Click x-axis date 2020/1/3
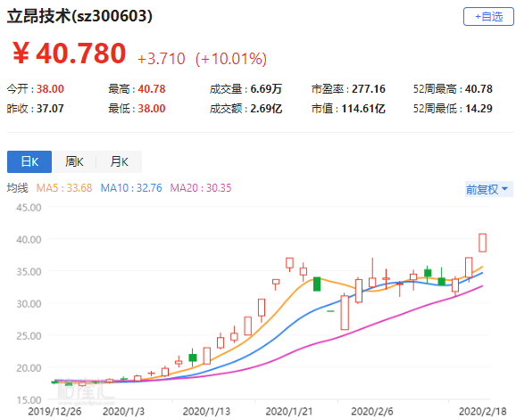The height and width of the screenshot is (420, 516). pos(124,411)
